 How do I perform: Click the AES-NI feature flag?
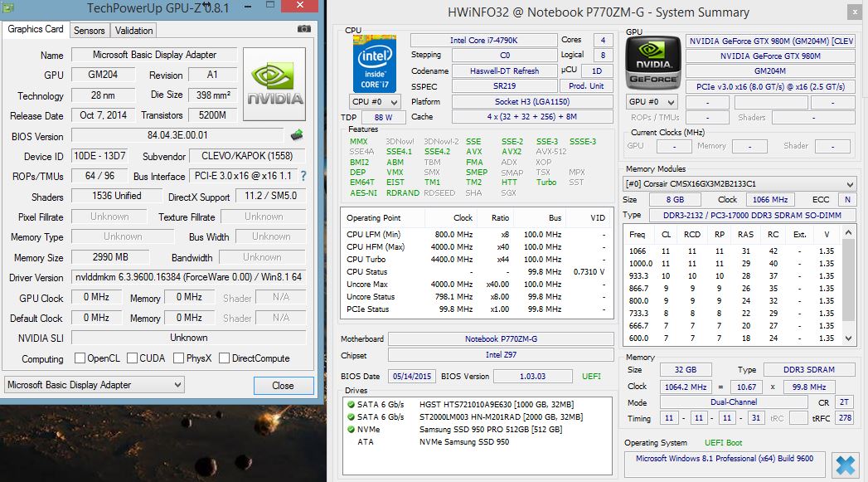click(x=363, y=192)
